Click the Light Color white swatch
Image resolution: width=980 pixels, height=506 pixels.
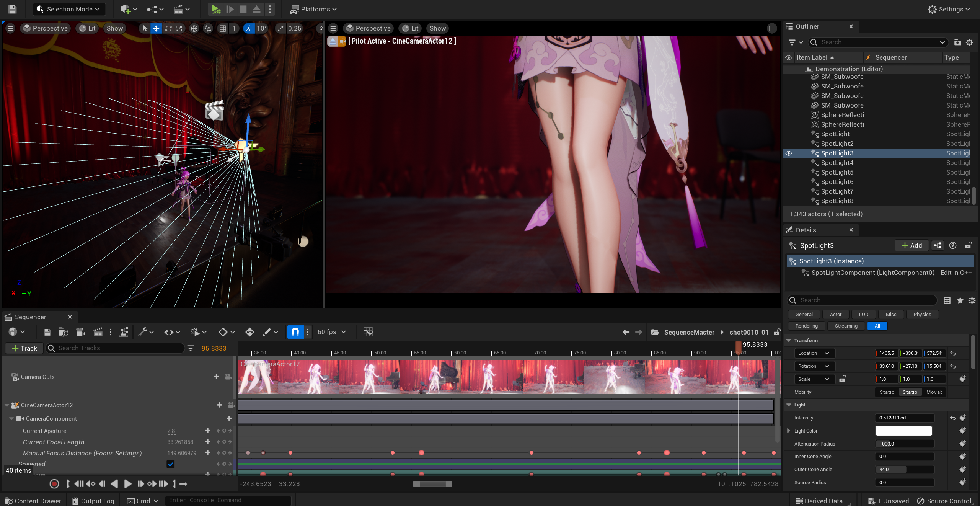[903, 431]
